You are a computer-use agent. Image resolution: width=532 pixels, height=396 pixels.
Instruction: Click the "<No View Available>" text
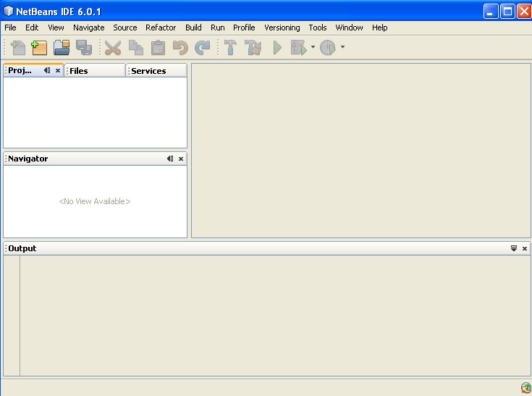[95, 201]
